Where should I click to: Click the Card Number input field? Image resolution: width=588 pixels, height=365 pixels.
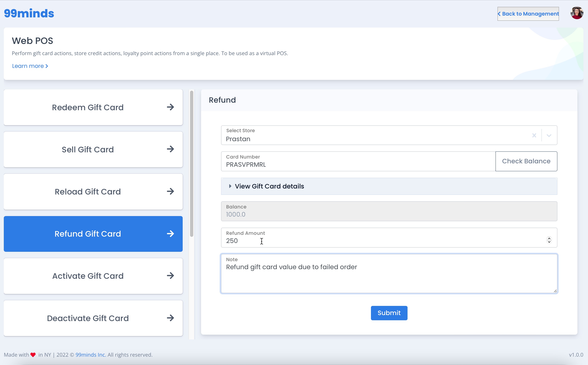[x=358, y=162]
